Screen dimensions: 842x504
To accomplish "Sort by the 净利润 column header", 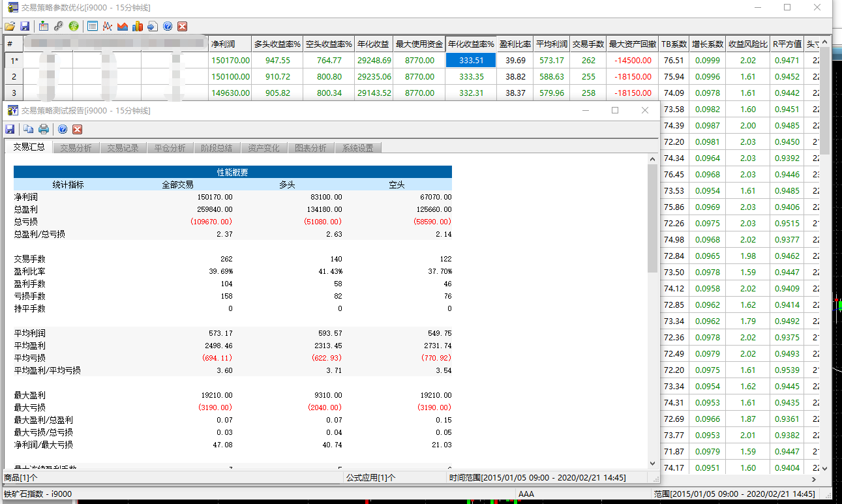I will [x=230, y=44].
